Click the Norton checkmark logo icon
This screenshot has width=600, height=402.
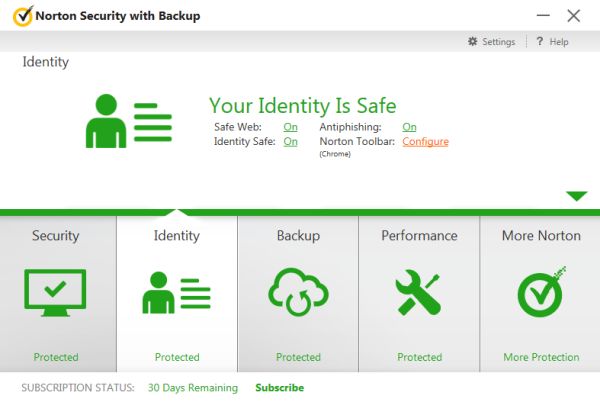point(23,16)
